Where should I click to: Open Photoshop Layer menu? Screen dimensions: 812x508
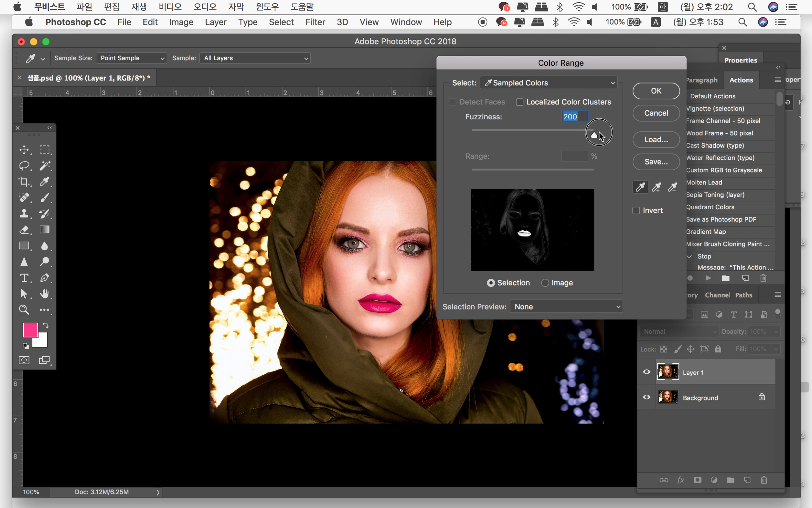coord(216,22)
